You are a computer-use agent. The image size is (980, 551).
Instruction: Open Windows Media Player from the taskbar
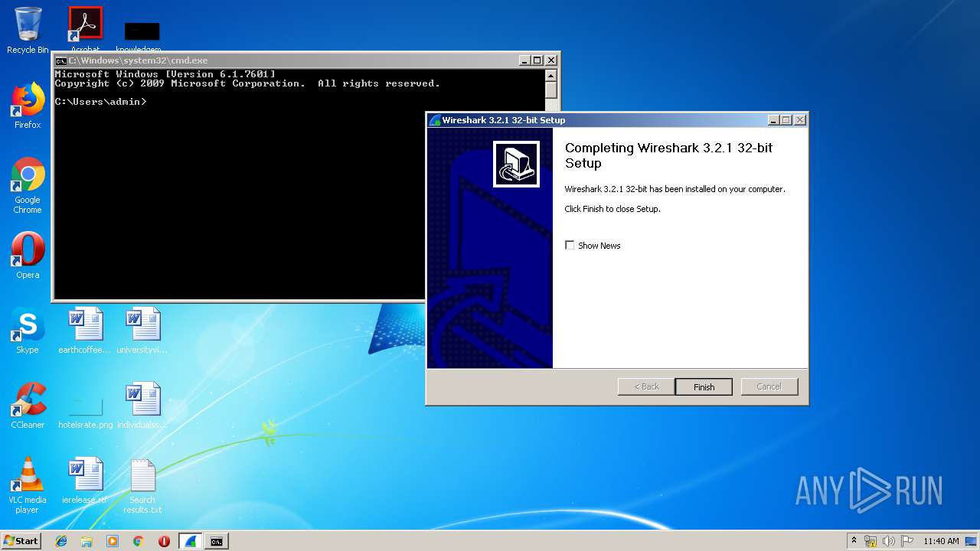click(113, 541)
